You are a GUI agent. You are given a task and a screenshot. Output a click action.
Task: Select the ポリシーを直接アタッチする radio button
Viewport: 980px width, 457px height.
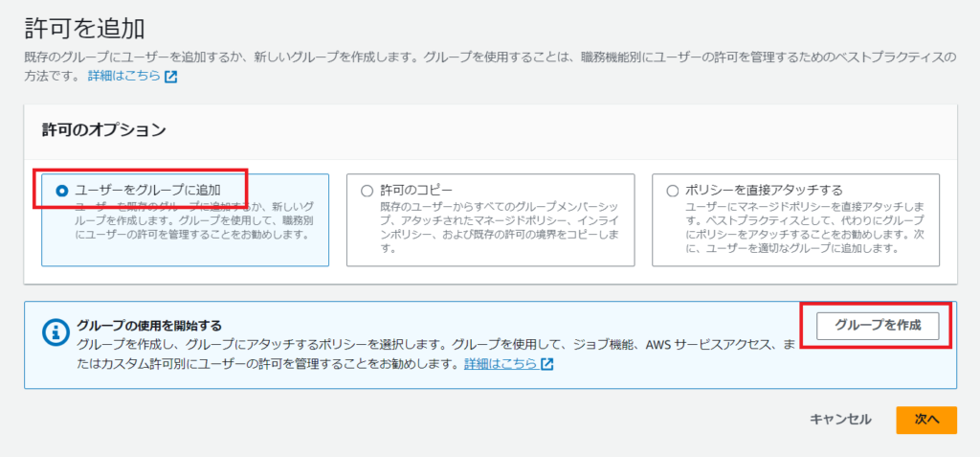pos(672,190)
